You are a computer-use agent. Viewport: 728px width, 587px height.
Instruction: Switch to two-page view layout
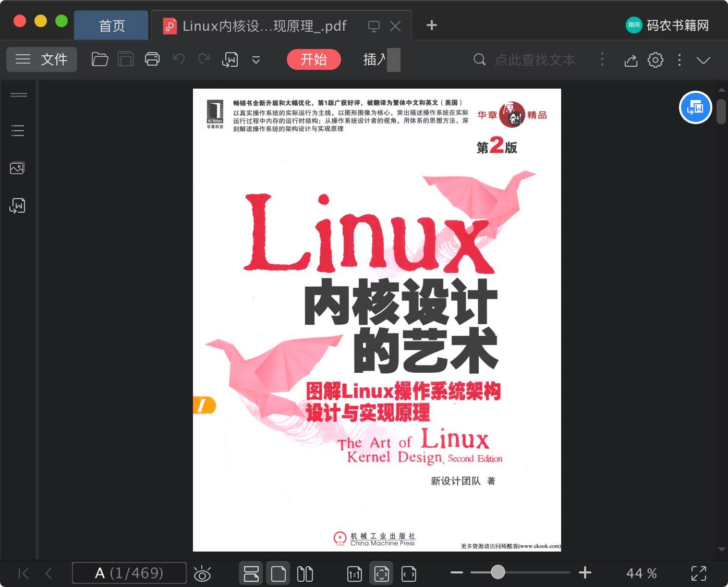305,573
